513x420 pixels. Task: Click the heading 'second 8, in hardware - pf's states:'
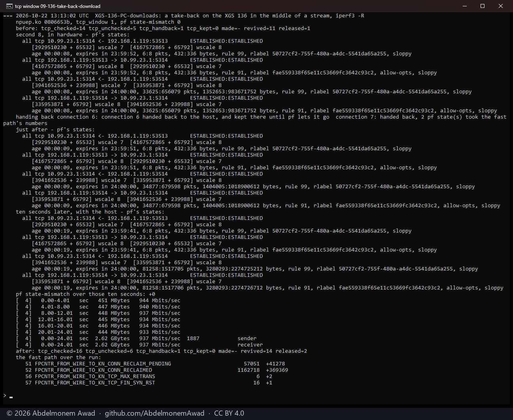click(x=73, y=35)
